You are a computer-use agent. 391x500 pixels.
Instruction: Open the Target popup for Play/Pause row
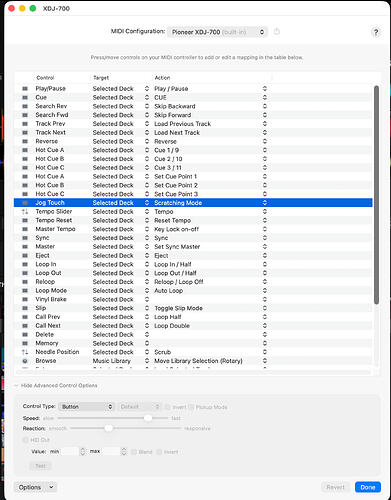click(147, 89)
